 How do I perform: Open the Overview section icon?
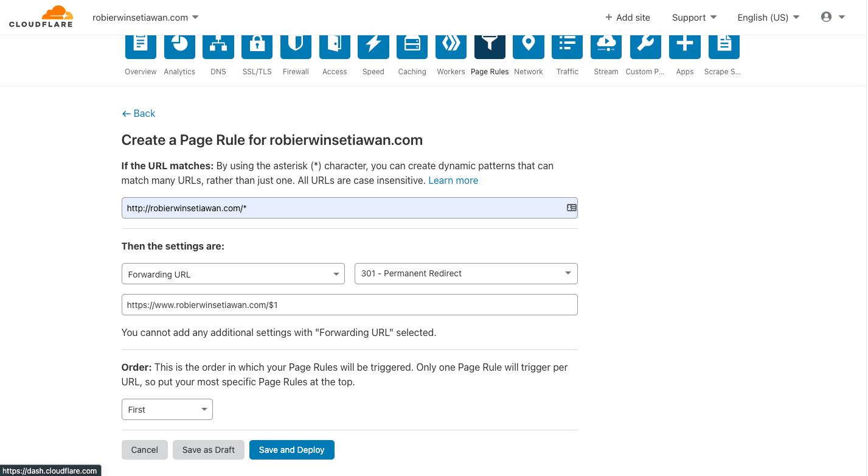[x=141, y=47]
